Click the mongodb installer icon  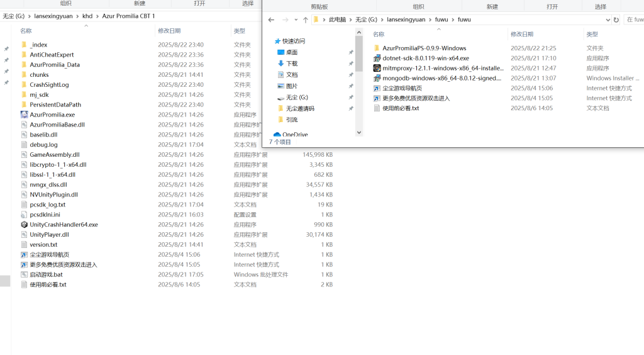(377, 78)
